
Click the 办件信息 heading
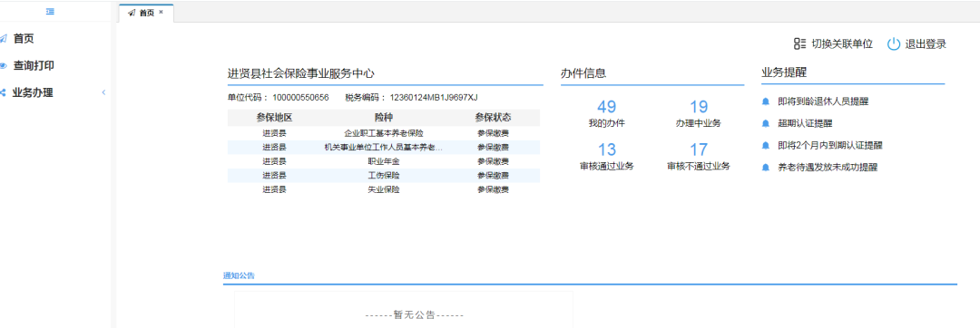pos(583,73)
